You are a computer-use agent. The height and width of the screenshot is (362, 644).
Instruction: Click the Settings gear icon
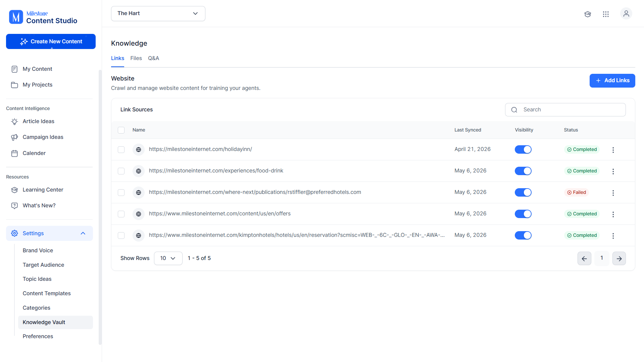pyautogui.click(x=14, y=234)
